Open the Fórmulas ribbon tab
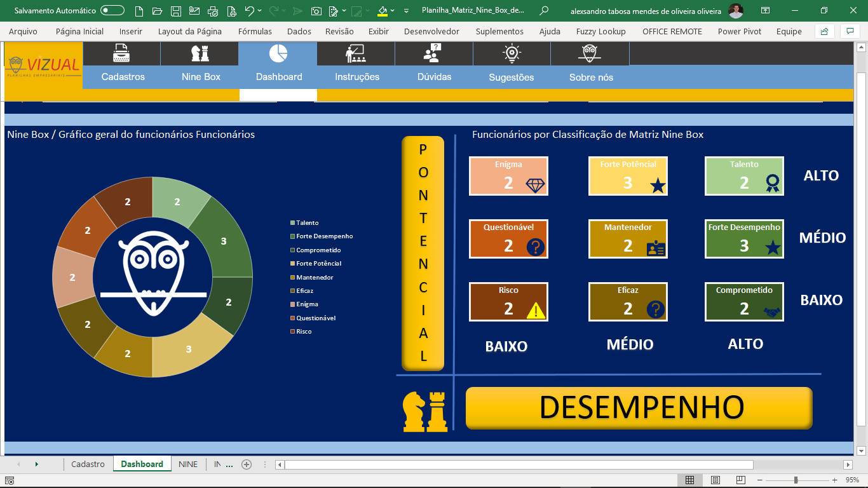The width and height of the screenshot is (868, 488). coord(255,31)
